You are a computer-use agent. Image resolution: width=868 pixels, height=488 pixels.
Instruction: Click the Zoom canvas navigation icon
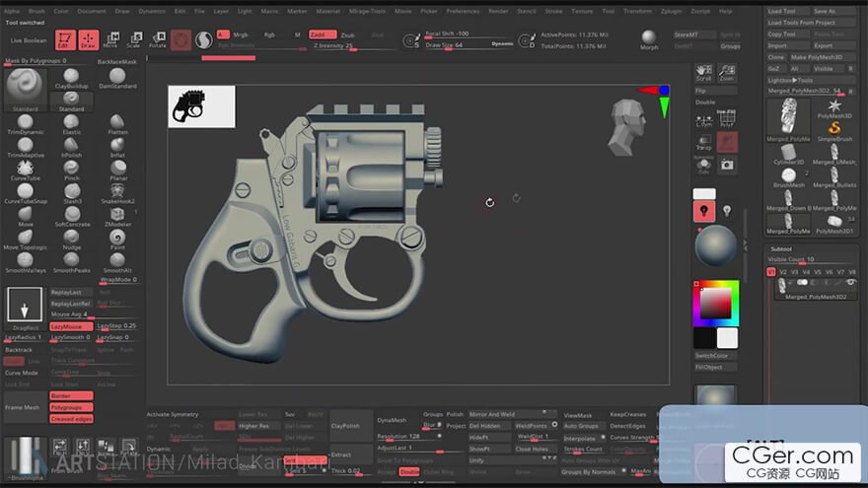(726, 73)
